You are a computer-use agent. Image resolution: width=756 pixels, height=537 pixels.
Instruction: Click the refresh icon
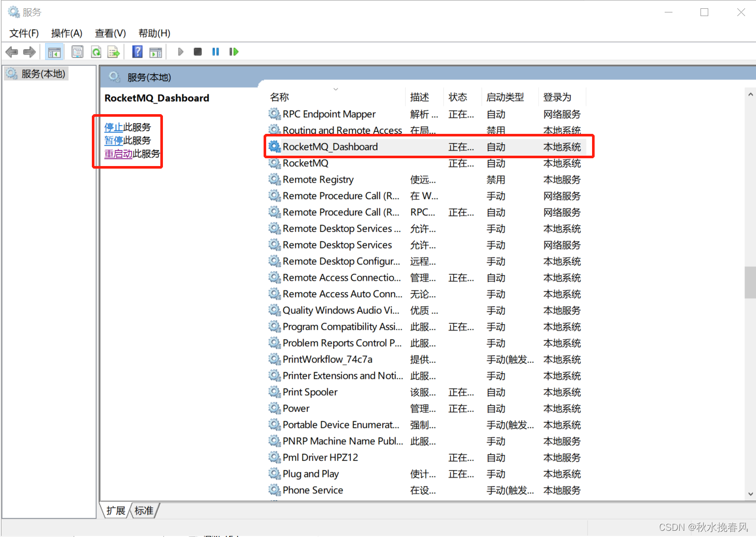pos(96,51)
